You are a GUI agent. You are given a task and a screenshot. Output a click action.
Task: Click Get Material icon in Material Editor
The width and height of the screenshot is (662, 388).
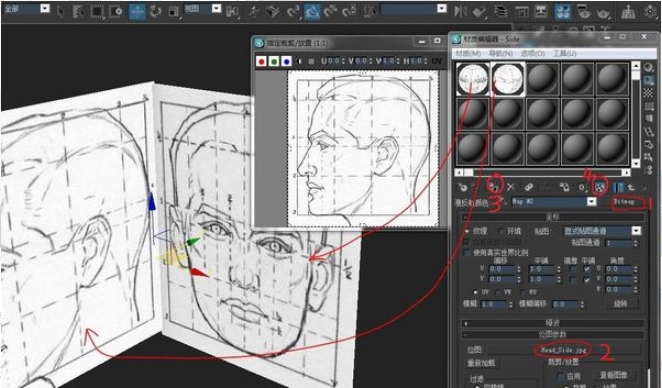click(464, 187)
